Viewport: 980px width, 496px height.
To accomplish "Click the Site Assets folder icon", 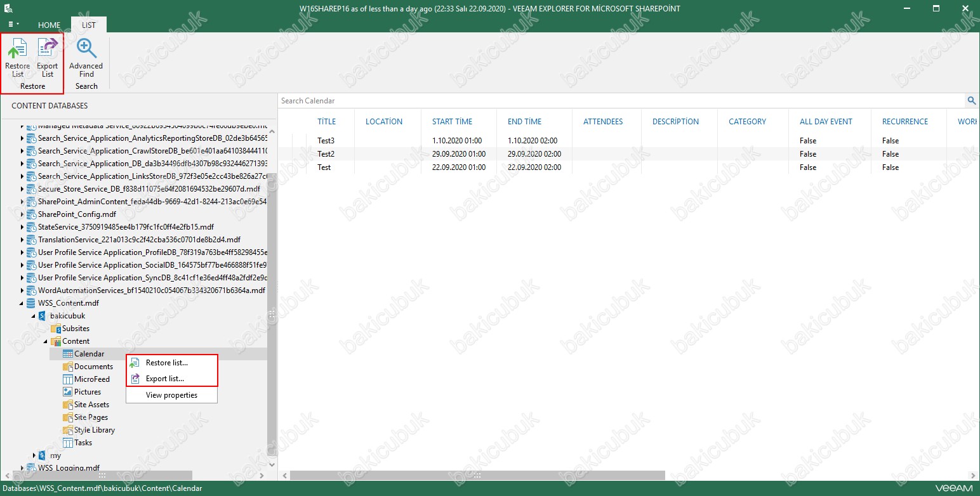I will [x=68, y=405].
